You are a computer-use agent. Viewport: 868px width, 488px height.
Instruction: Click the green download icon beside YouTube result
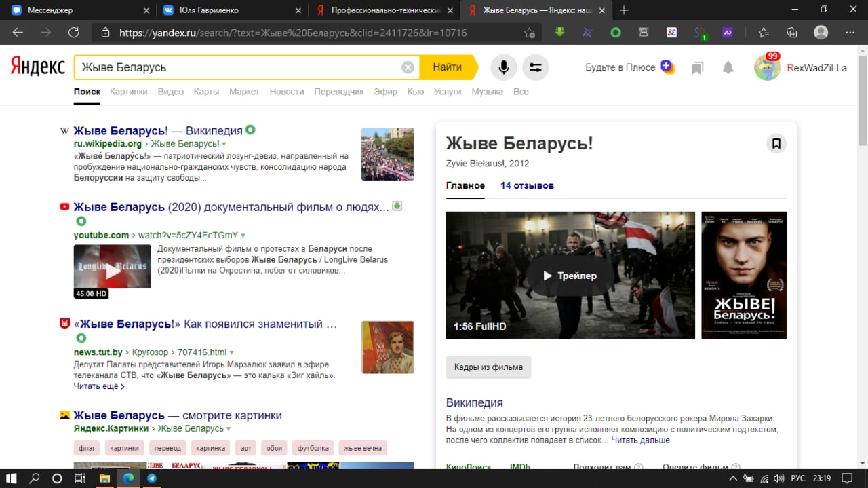tap(397, 206)
